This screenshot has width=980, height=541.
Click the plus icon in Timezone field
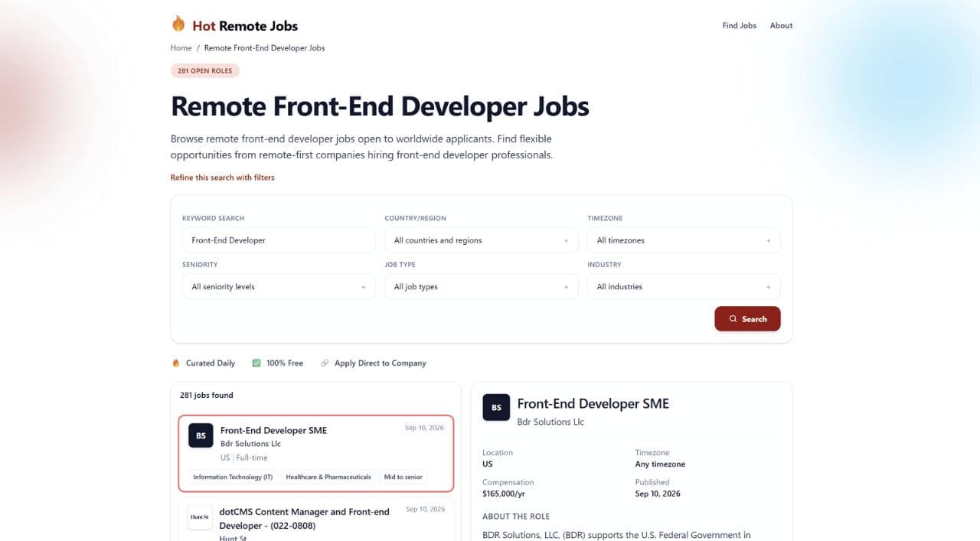click(x=768, y=240)
